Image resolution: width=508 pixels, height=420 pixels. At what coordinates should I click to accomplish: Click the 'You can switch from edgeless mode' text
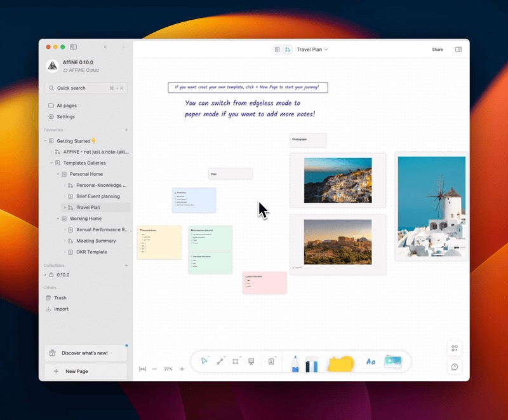(x=250, y=109)
